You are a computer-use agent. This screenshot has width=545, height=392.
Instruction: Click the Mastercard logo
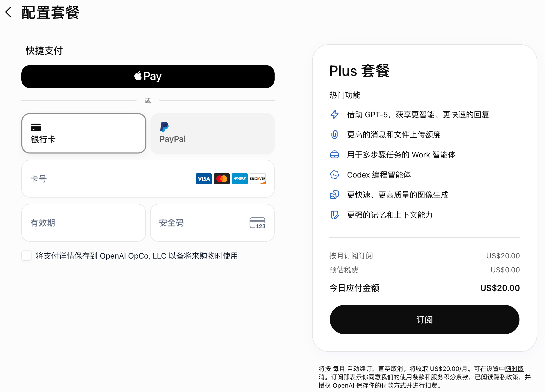222,179
